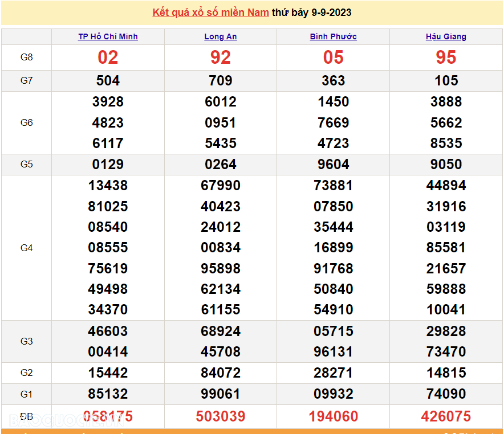Viewport: 504px width, 434px height.
Task: Open the 'Kết quả xổ số miền Nam' link
Action: coord(210,13)
